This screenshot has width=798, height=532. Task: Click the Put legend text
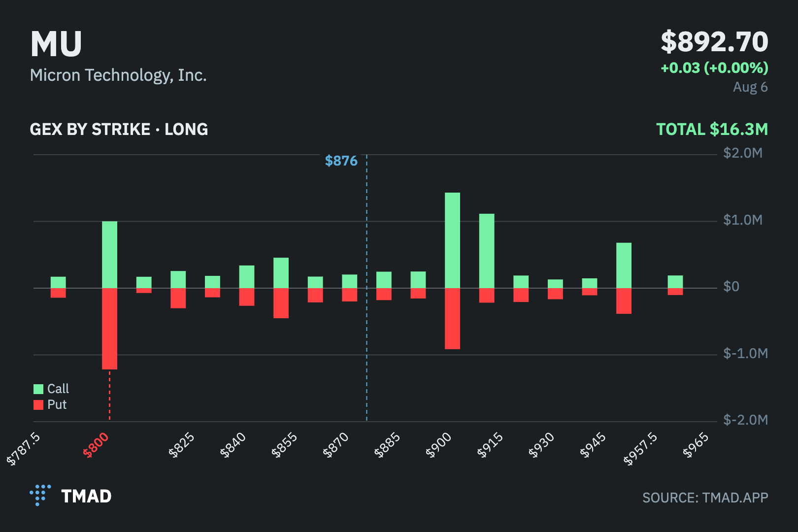[x=57, y=405]
